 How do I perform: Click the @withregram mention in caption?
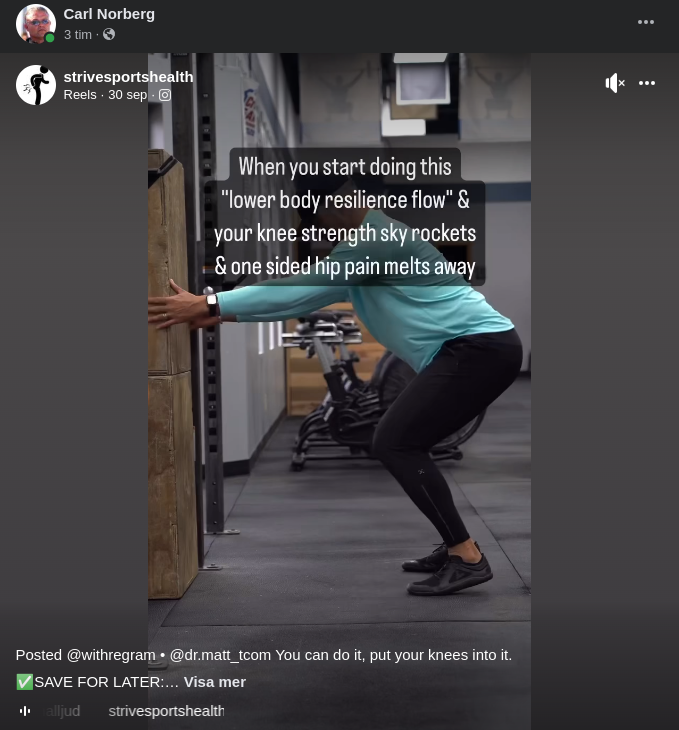111,655
